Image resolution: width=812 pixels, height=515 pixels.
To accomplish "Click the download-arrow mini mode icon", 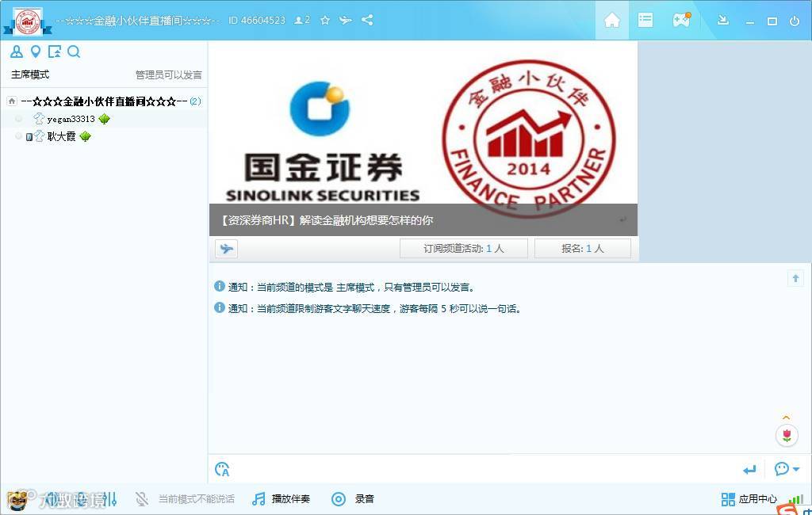I will pyautogui.click(x=723, y=20).
